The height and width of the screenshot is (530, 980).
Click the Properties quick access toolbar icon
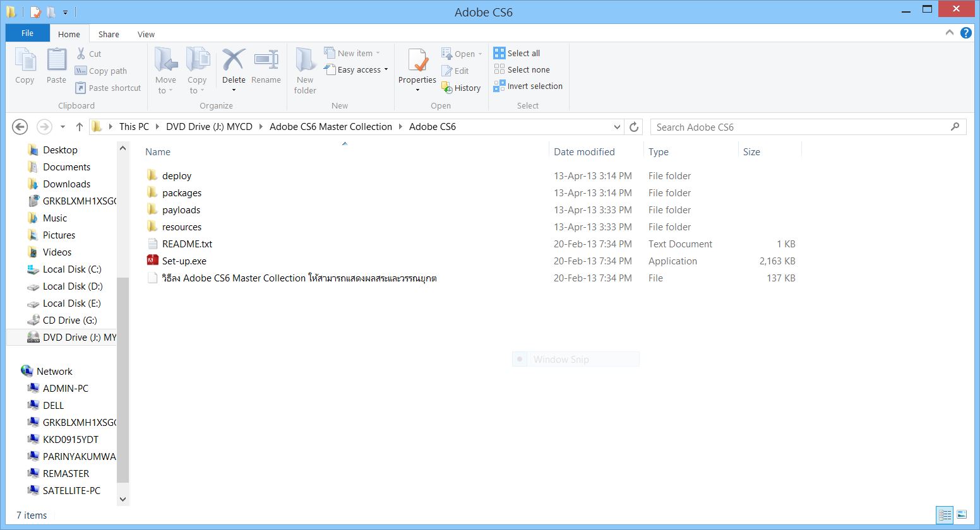[36, 12]
